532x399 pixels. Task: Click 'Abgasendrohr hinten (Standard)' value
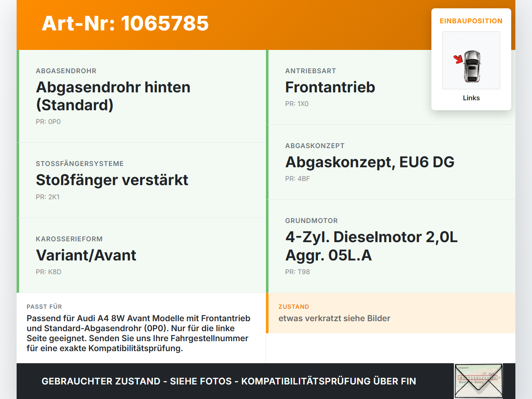point(113,96)
